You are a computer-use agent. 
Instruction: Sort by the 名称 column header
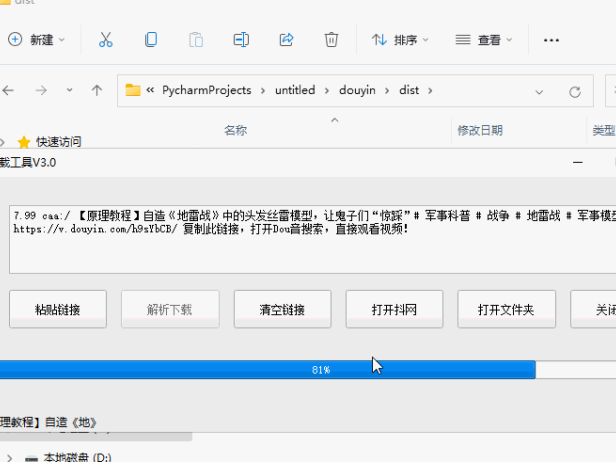coord(236,130)
